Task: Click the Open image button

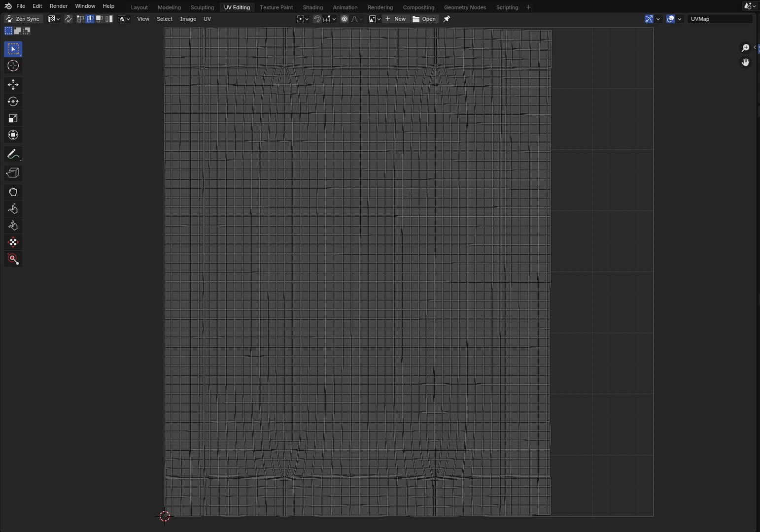Action: tap(424, 19)
